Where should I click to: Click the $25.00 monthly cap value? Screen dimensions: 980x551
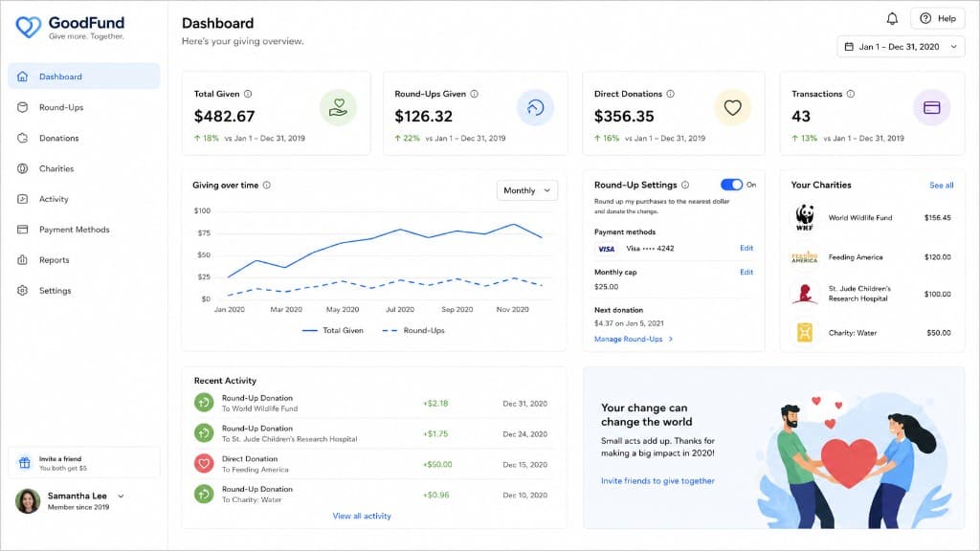[x=606, y=287]
